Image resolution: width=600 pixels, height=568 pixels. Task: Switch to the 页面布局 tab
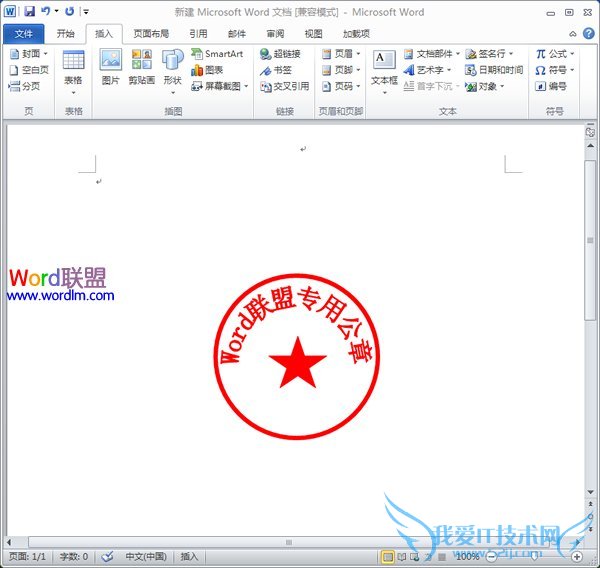tap(151, 34)
